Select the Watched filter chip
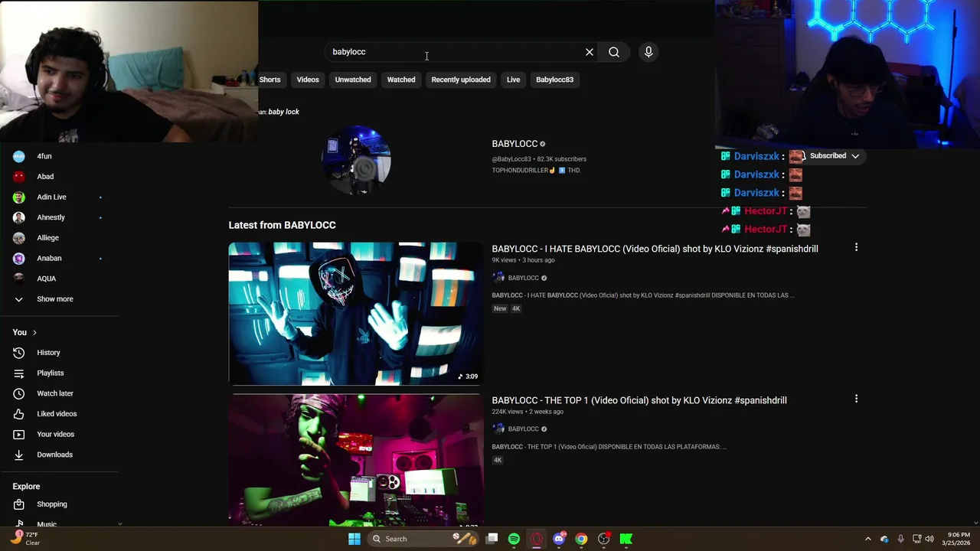 coord(401,80)
